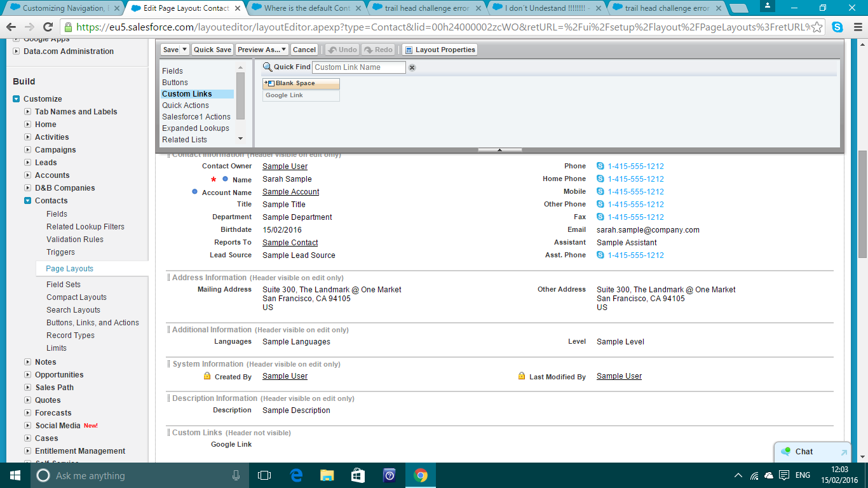Open the Save dropdown arrow
The height and width of the screenshot is (488, 868).
click(185, 50)
